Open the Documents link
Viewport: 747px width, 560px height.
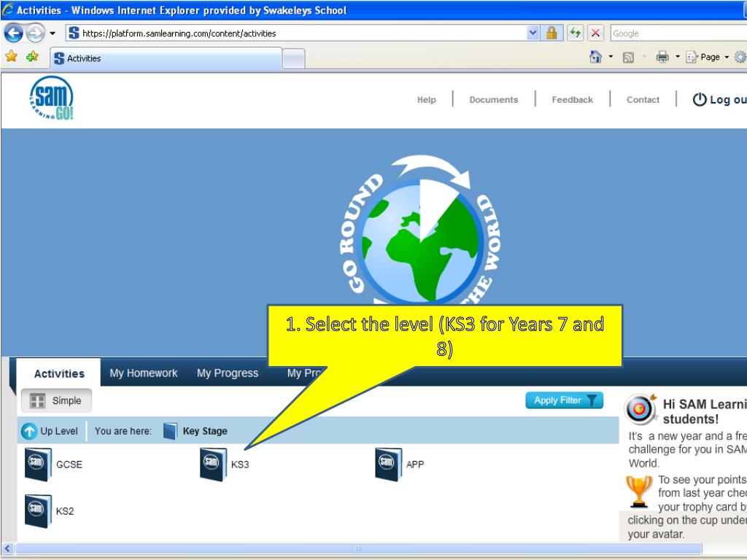(494, 99)
